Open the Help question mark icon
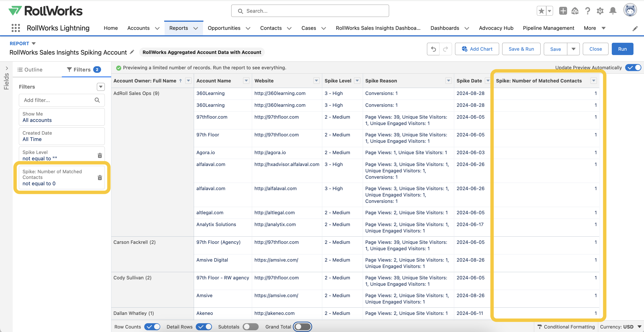 coord(587,11)
